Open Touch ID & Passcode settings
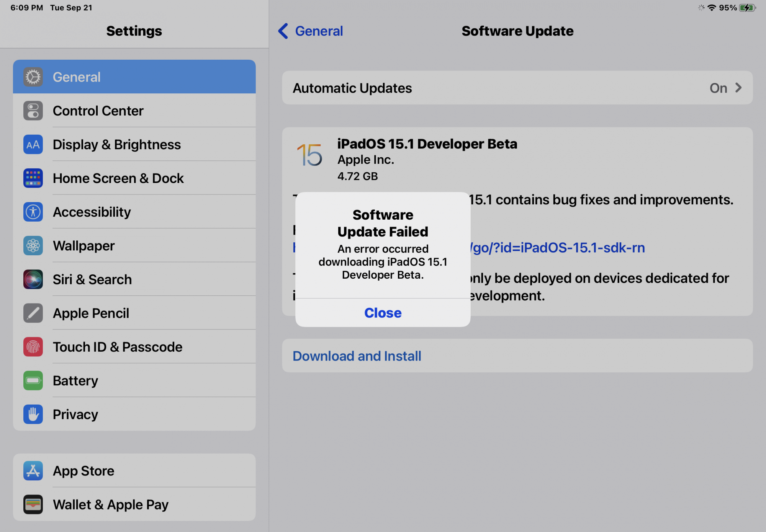766x532 pixels. coord(134,347)
